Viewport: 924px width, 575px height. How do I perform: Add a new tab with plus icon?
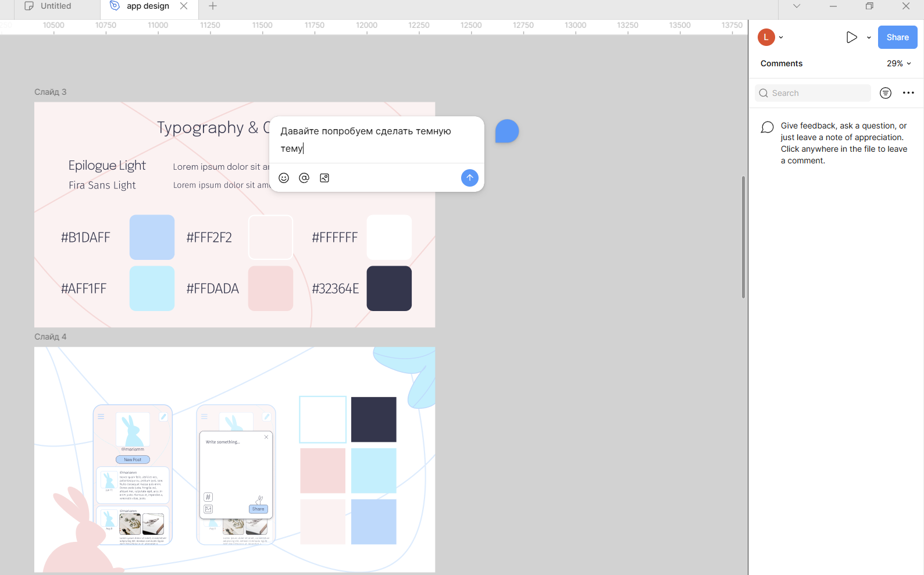(x=213, y=6)
